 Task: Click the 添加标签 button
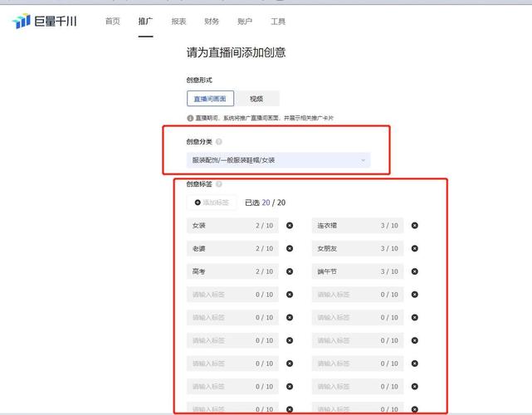212,203
